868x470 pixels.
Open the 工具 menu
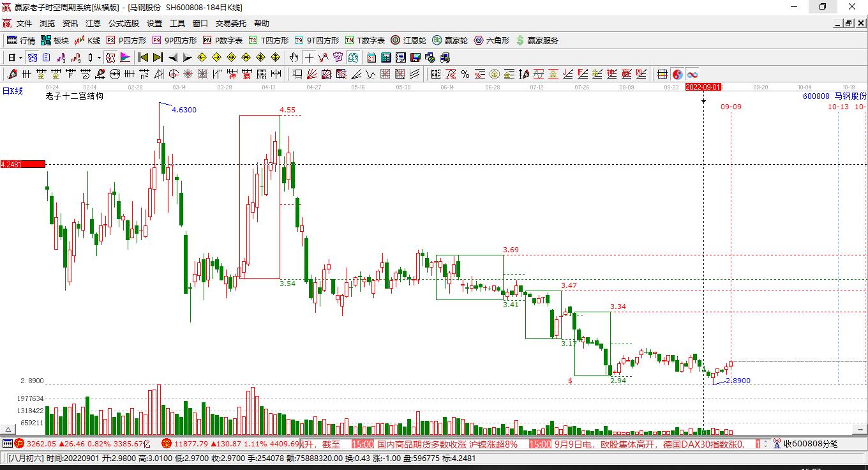[177, 23]
